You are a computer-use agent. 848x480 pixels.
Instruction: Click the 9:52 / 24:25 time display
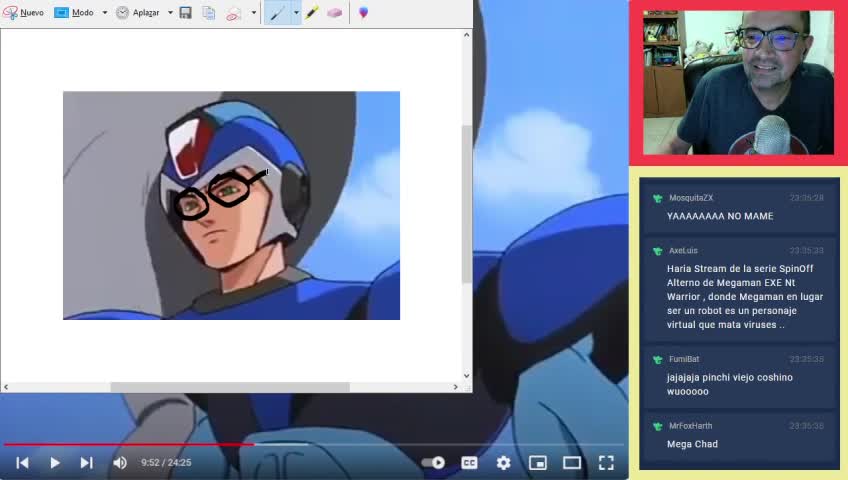(166, 463)
